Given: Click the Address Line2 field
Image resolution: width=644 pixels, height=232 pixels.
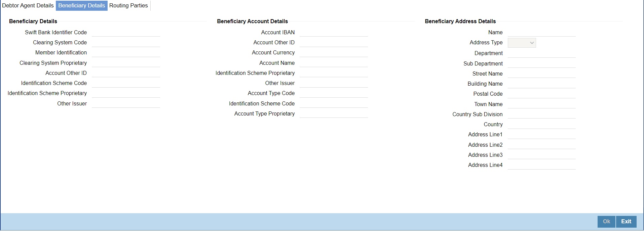Looking at the screenshot, I should tap(542, 145).
